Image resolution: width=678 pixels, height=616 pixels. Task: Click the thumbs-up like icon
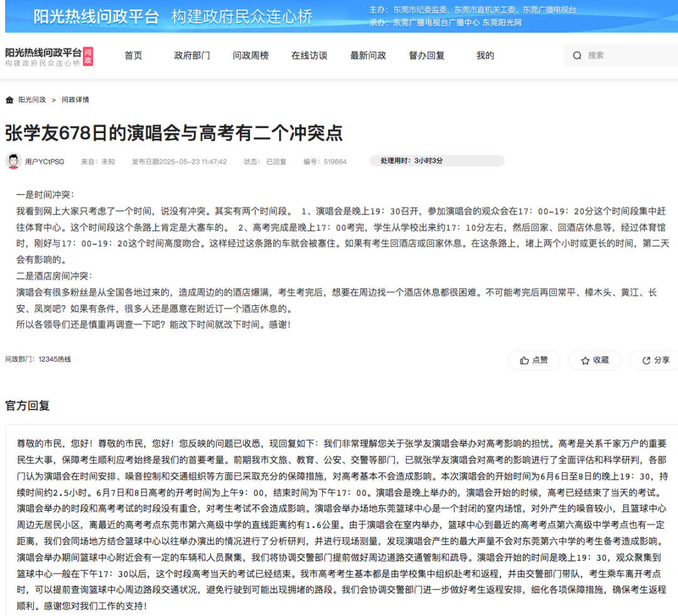click(524, 360)
